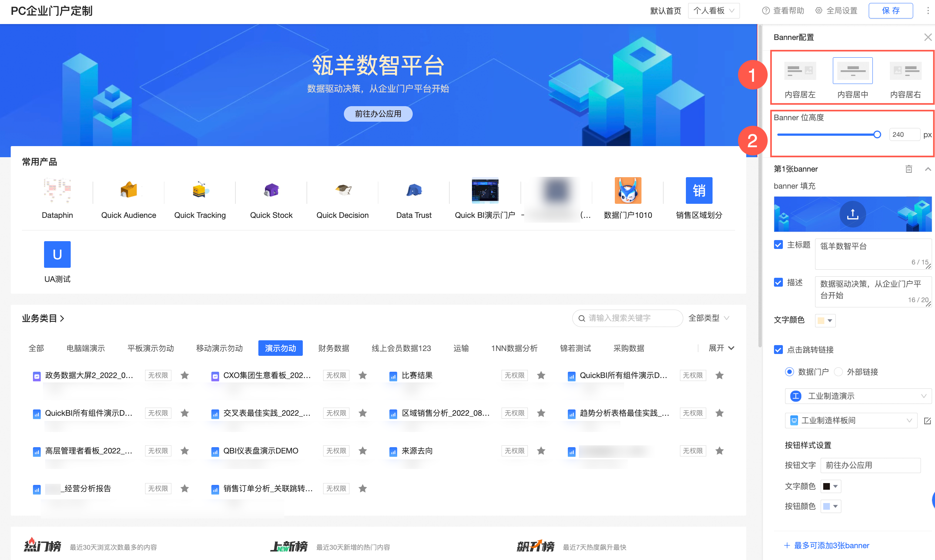
Task: Delete the 第1张banner with trash icon
Action: click(908, 169)
